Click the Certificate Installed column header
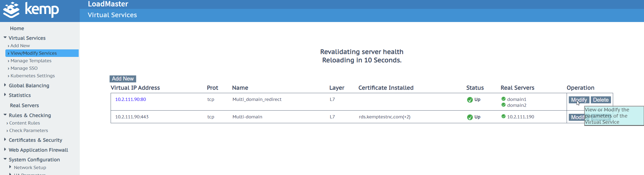This screenshot has width=644, height=175. pos(386,88)
